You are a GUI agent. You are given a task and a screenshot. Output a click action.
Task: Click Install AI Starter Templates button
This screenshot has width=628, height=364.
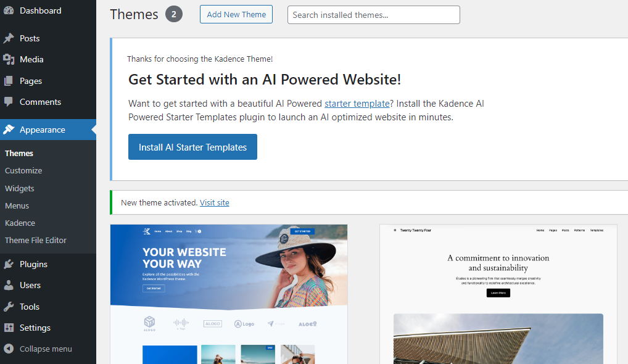point(192,147)
